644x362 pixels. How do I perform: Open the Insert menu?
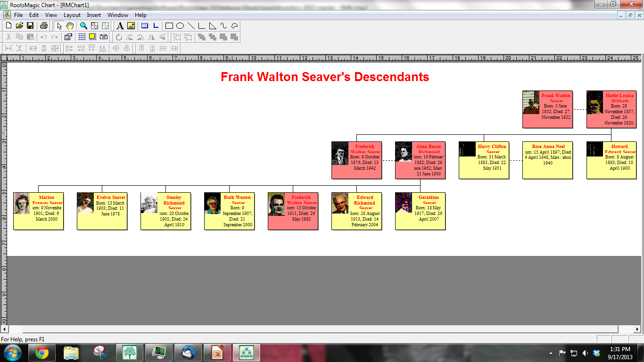tap(94, 15)
